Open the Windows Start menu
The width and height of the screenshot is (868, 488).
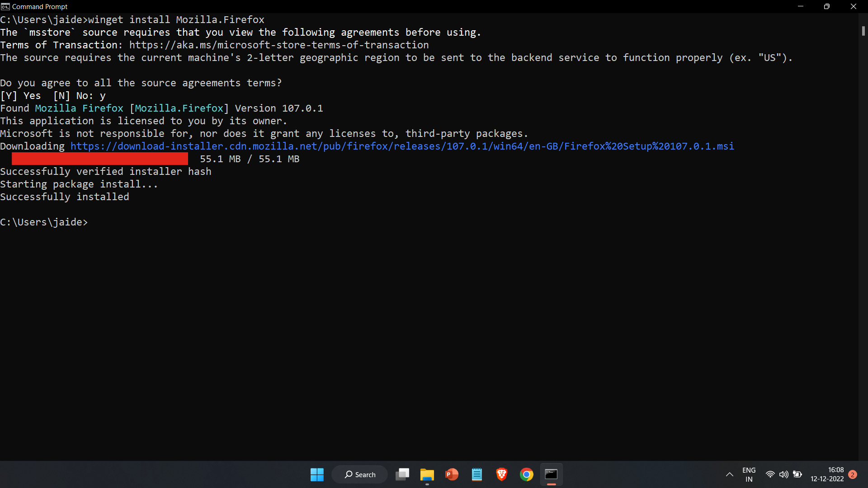click(x=317, y=474)
